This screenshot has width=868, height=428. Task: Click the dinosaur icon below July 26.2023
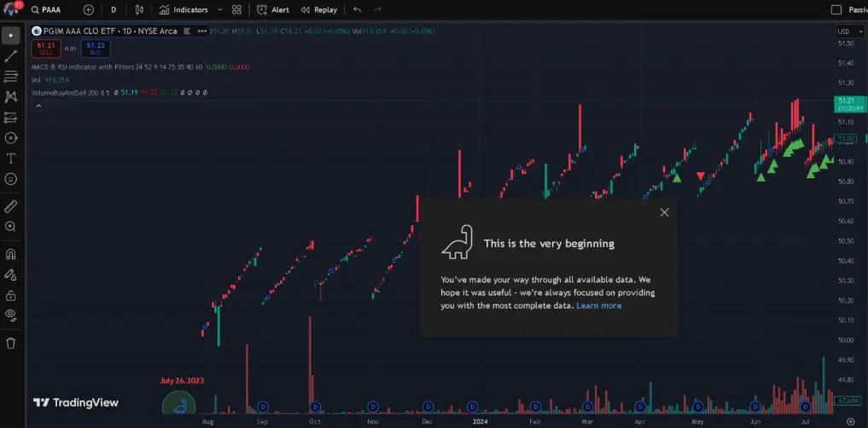pyautogui.click(x=178, y=405)
